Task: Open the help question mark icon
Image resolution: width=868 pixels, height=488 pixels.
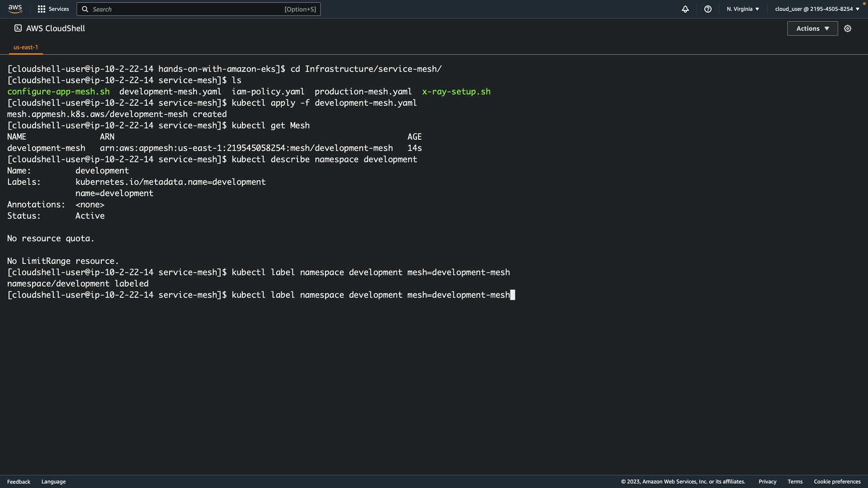Action: (708, 9)
